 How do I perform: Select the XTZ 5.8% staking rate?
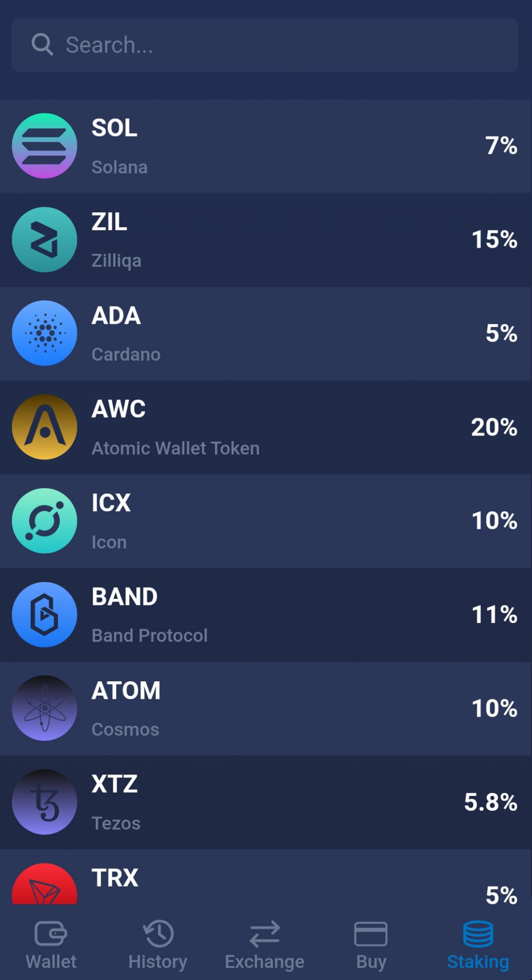490,802
